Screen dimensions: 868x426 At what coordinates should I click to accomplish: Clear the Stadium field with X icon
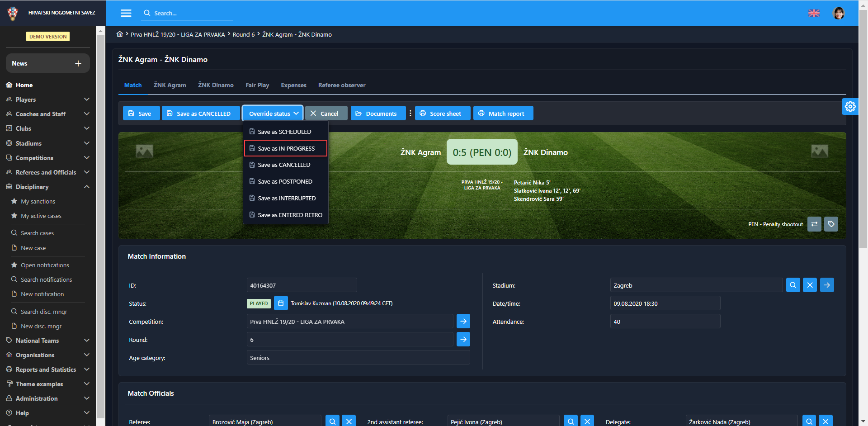point(810,285)
